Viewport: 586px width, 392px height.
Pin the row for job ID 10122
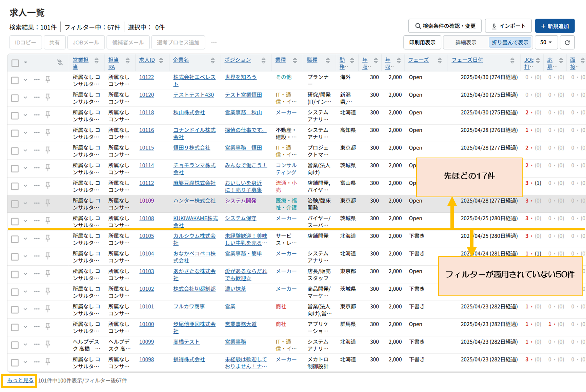click(48, 80)
